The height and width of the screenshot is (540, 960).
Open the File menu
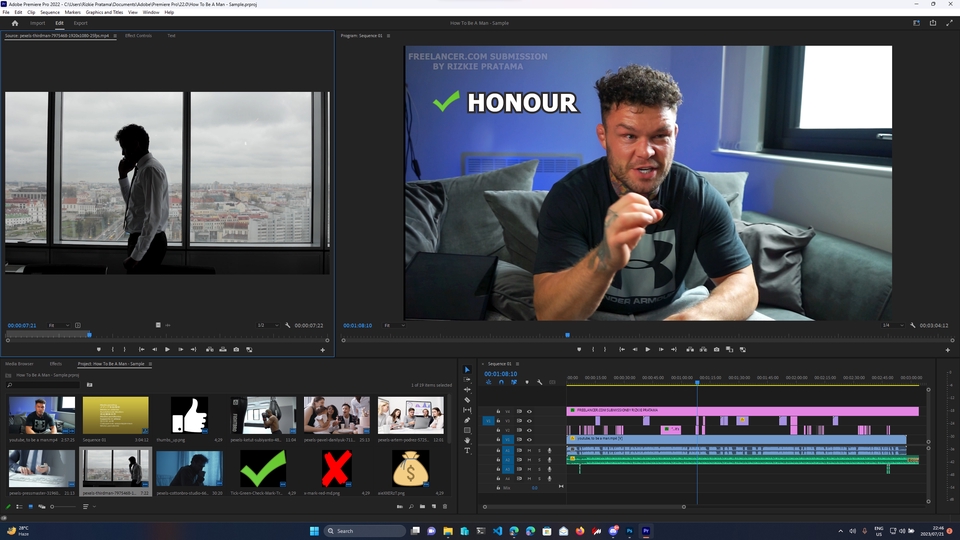click(6, 12)
